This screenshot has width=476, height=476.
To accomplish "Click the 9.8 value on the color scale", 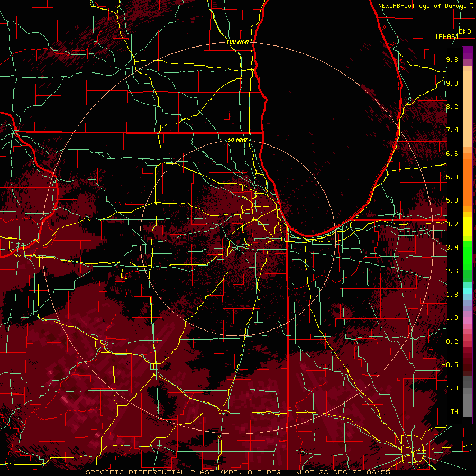I will (x=452, y=59).
